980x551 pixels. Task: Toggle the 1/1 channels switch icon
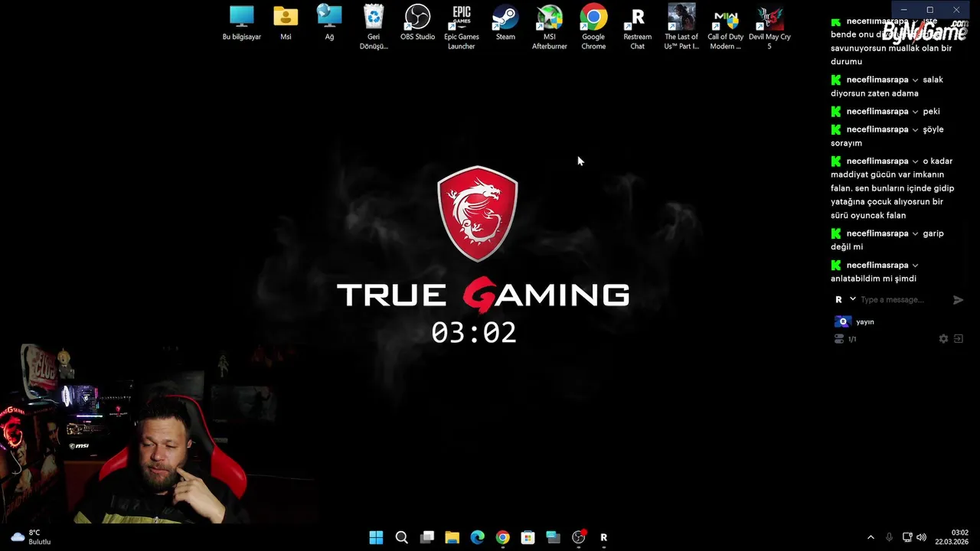tap(839, 339)
